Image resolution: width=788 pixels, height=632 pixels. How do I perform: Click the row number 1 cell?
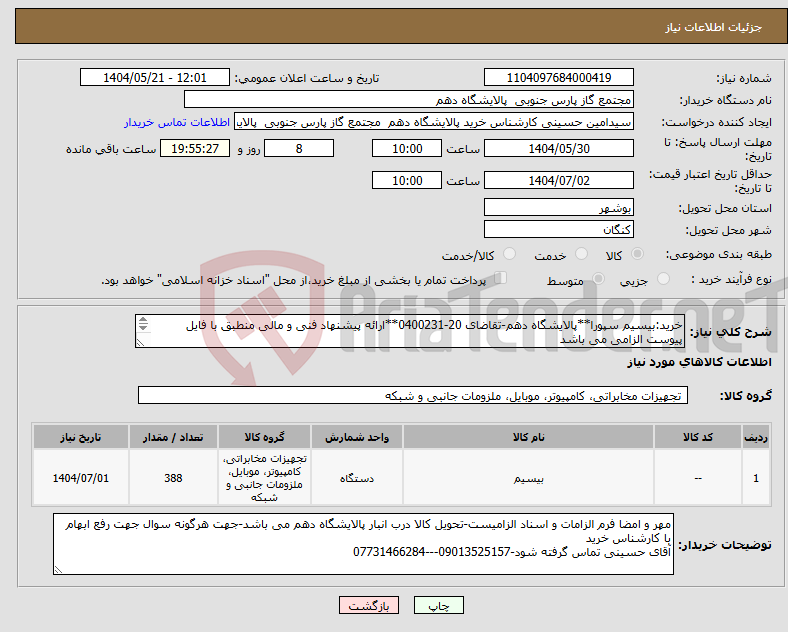click(x=756, y=478)
